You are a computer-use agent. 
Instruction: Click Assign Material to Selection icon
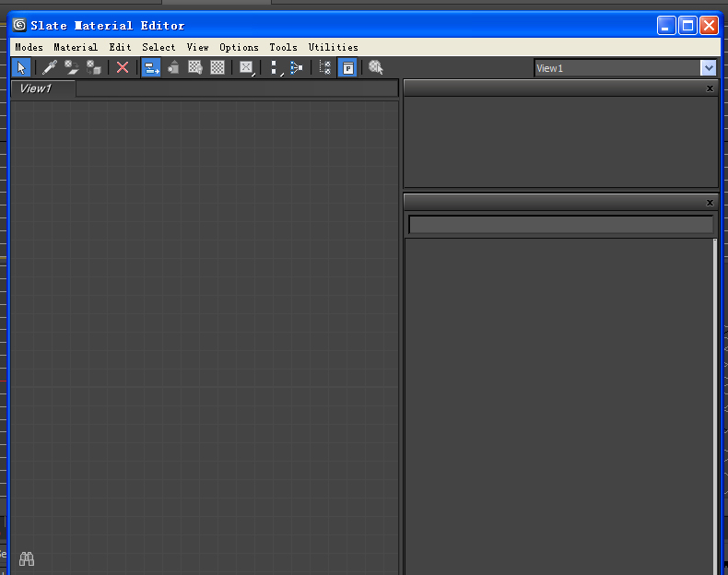tap(94, 68)
